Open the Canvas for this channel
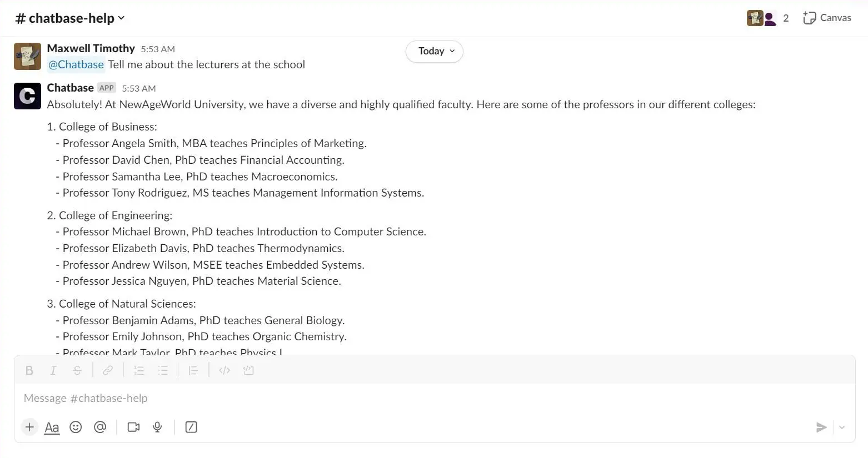This screenshot has width=868, height=458. 827,18
